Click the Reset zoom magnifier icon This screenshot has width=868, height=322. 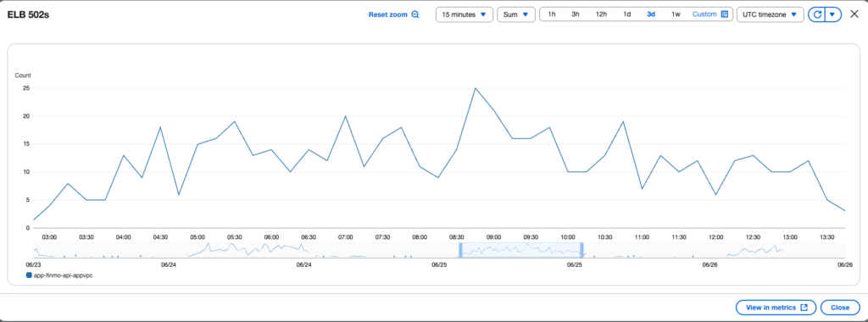(x=415, y=15)
